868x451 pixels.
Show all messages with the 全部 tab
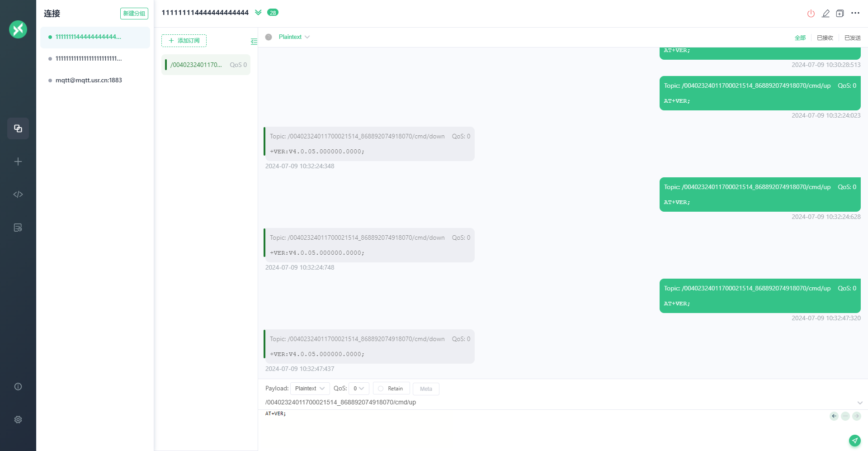click(x=800, y=38)
